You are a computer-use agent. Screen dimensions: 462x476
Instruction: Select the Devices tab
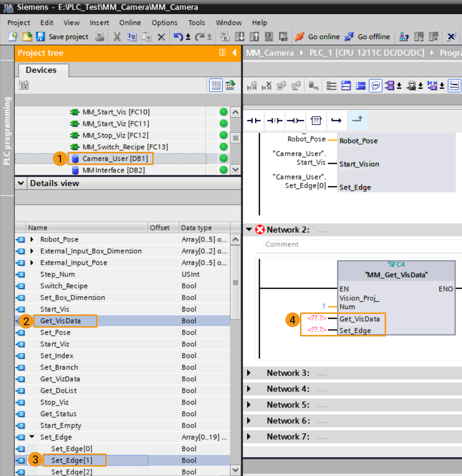(41, 70)
